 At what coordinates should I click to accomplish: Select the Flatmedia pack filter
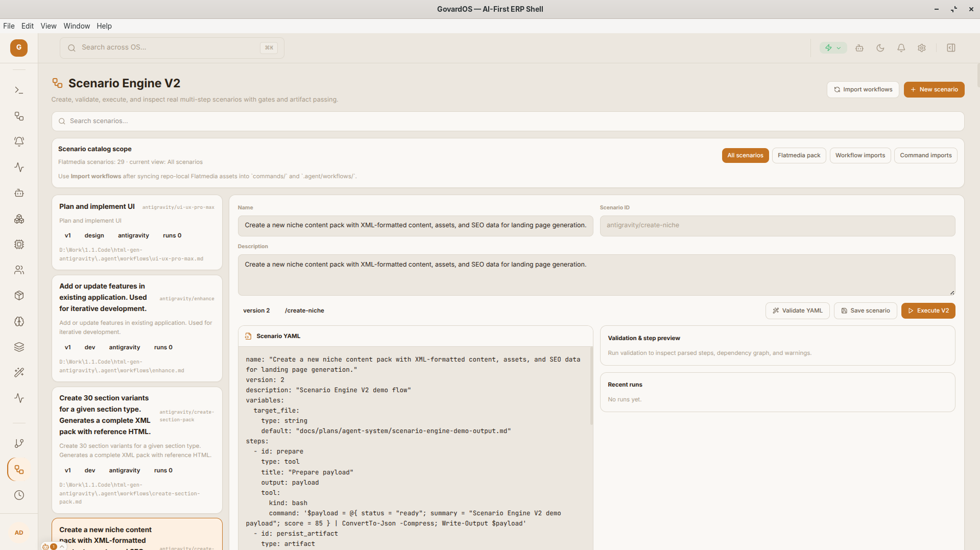[799, 156]
